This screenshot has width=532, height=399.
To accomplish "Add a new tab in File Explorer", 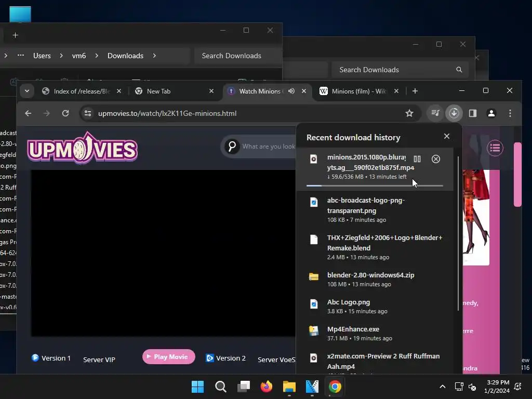I will click(15, 35).
